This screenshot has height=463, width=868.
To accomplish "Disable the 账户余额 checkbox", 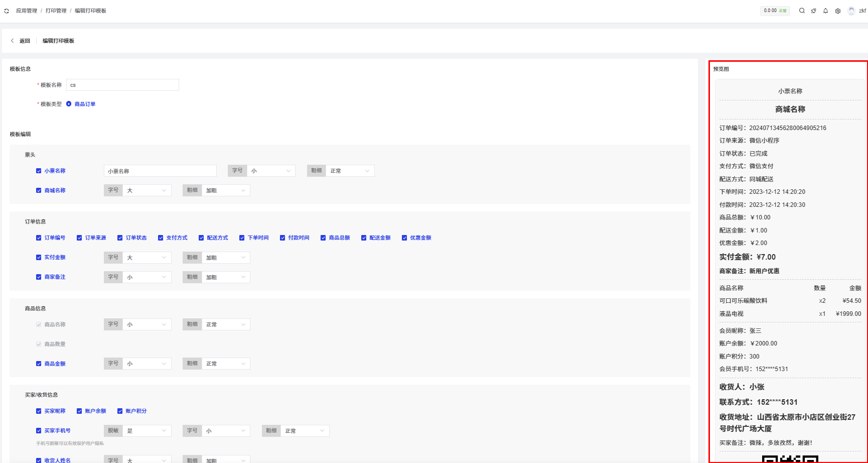I will [79, 411].
